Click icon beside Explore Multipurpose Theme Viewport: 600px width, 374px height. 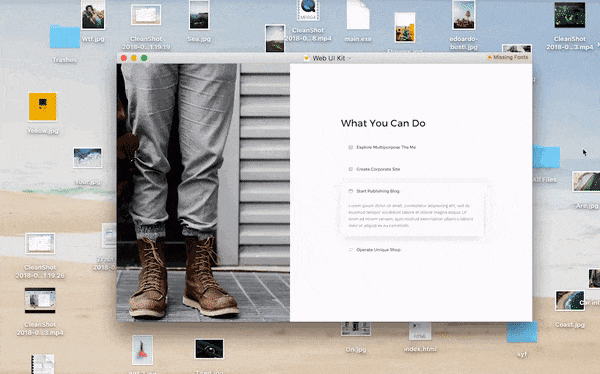tap(351, 147)
